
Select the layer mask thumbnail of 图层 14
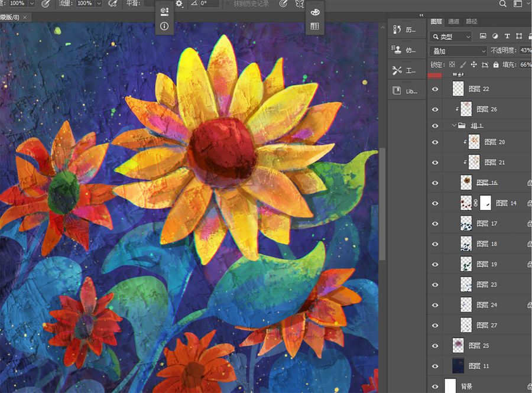tap(485, 203)
